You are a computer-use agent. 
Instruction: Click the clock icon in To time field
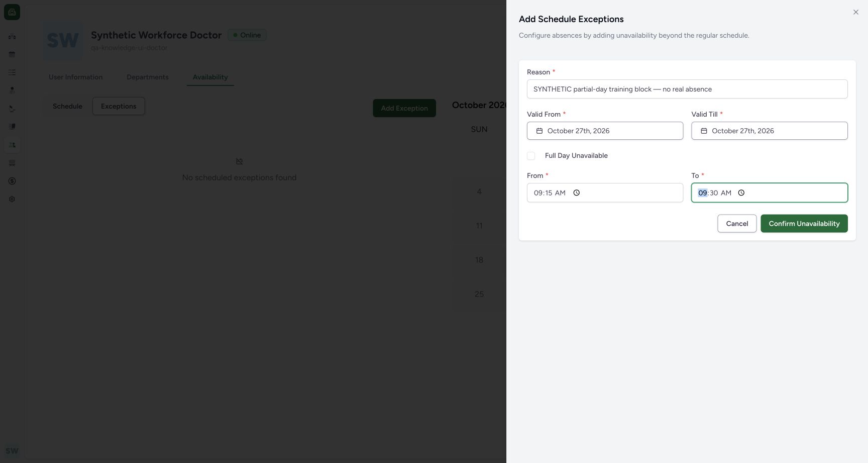click(x=741, y=193)
